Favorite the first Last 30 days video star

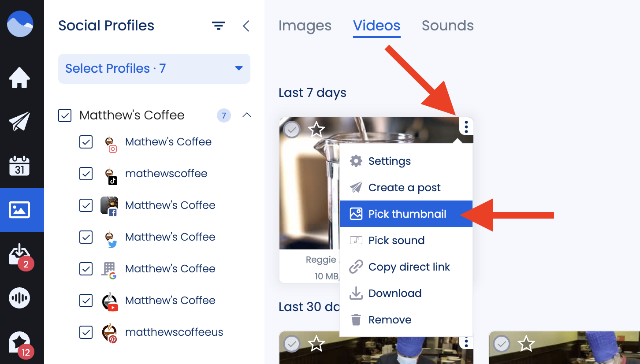[316, 343]
